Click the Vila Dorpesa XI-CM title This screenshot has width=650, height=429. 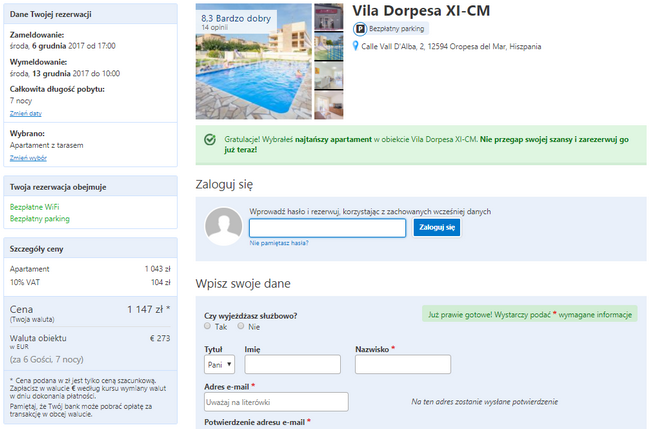tap(421, 11)
